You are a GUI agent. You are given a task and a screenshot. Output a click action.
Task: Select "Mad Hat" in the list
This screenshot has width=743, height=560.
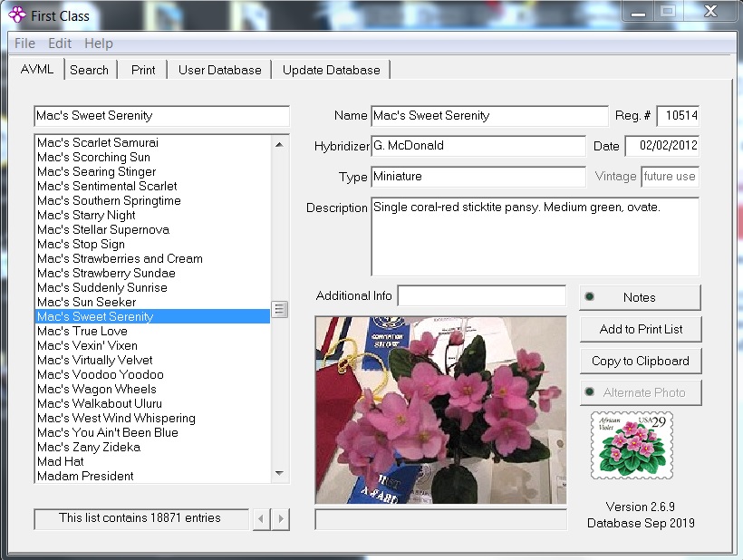point(152,461)
